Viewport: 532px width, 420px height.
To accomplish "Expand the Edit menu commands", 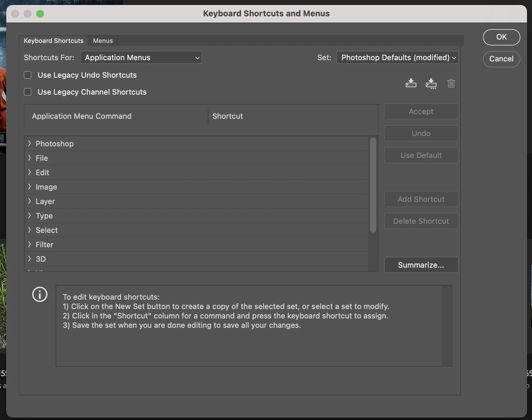I will pyautogui.click(x=29, y=172).
